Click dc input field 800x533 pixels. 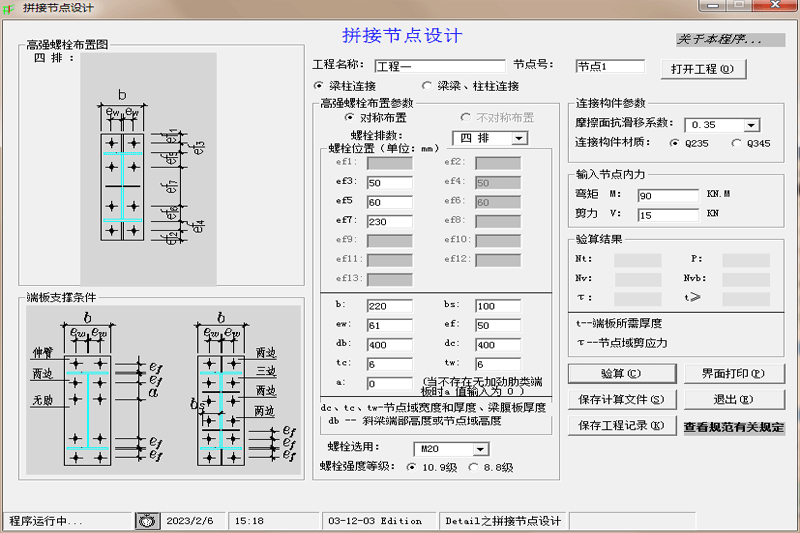498,345
